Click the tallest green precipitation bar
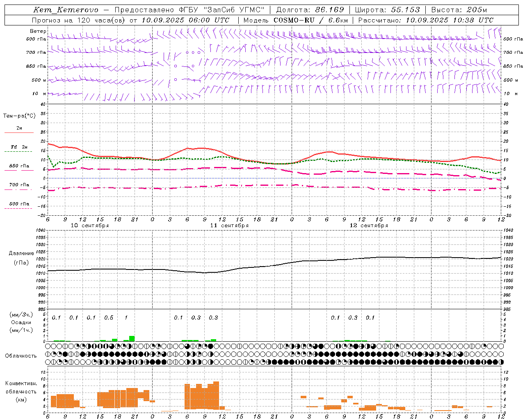 [x=132, y=339]
